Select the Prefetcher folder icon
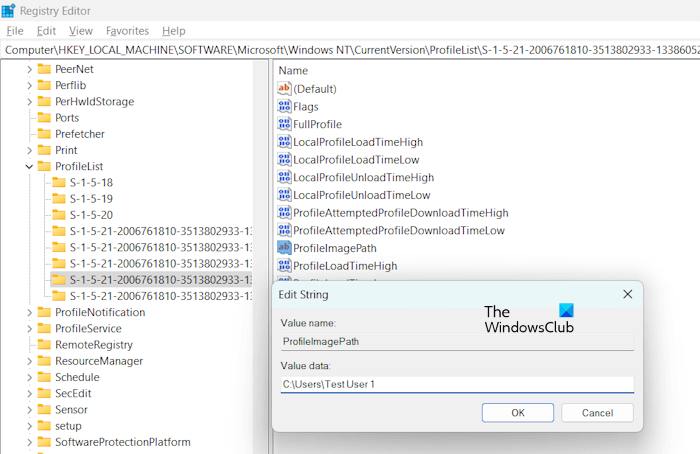Viewport: 700px width, 454px height. [44, 133]
